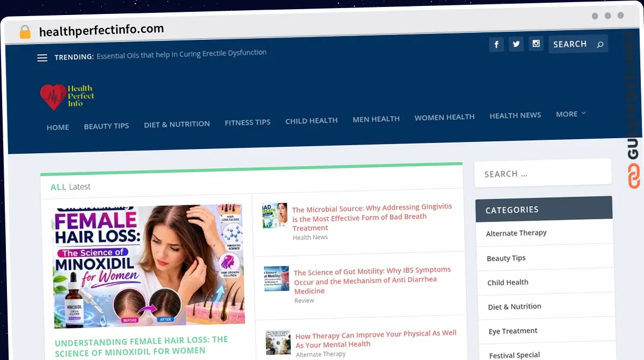Open BEAUTY TIPS menu item
This screenshot has height=360, width=644.
click(106, 126)
